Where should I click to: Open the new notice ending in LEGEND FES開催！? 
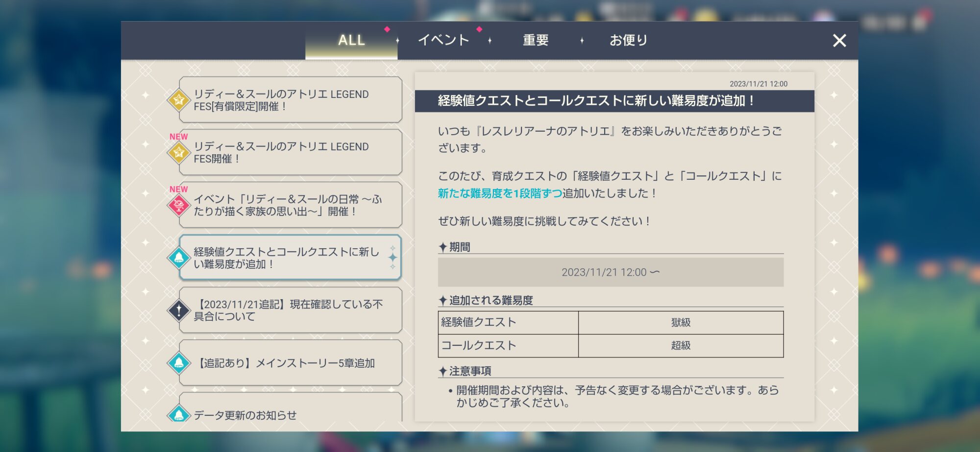291,152
